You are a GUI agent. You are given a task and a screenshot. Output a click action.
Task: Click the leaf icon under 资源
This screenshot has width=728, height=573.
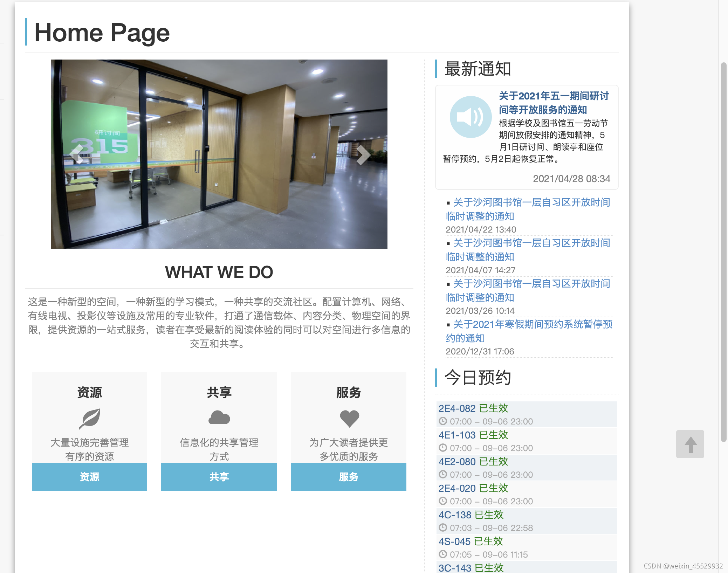[90, 418]
